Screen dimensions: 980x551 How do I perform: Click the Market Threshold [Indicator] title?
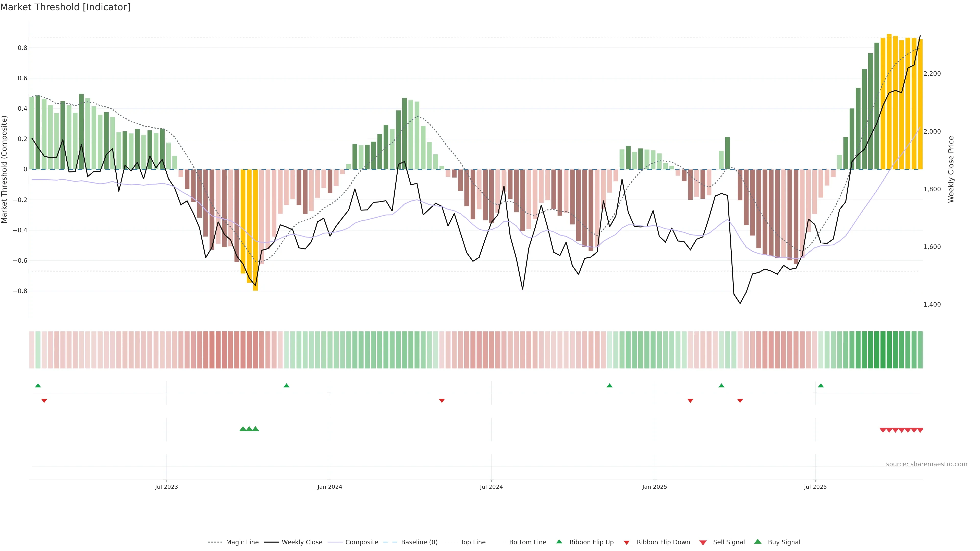coord(65,7)
